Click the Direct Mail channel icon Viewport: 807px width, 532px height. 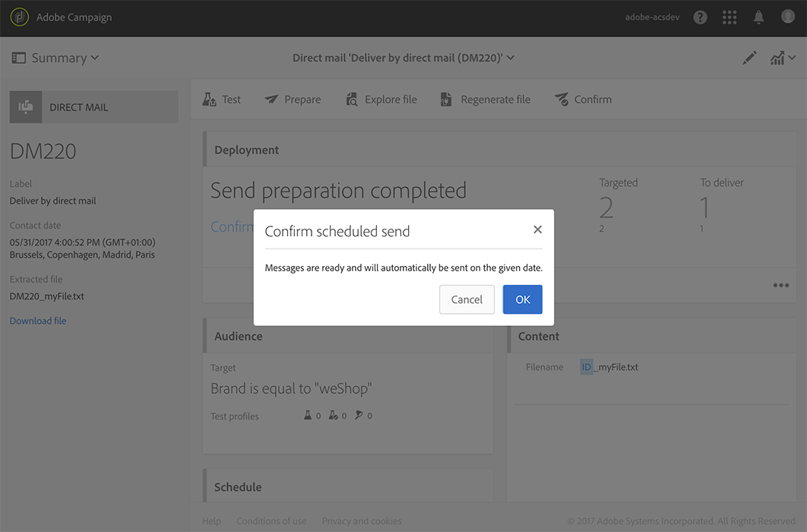(26, 107)
